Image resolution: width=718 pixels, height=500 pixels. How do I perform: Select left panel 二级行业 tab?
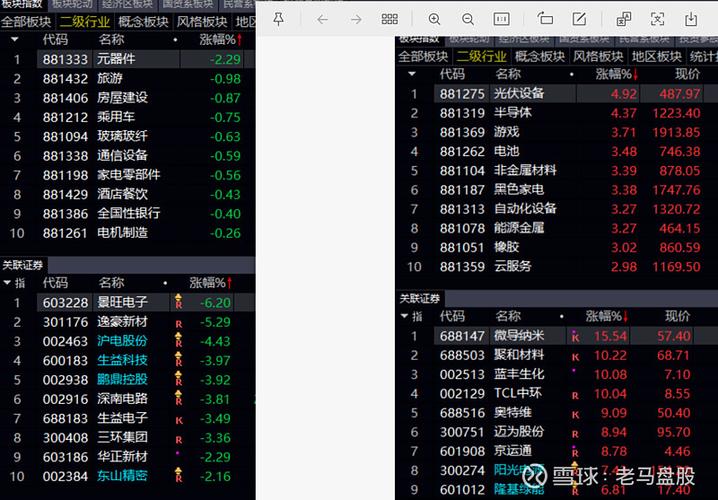tap(85, 22)
